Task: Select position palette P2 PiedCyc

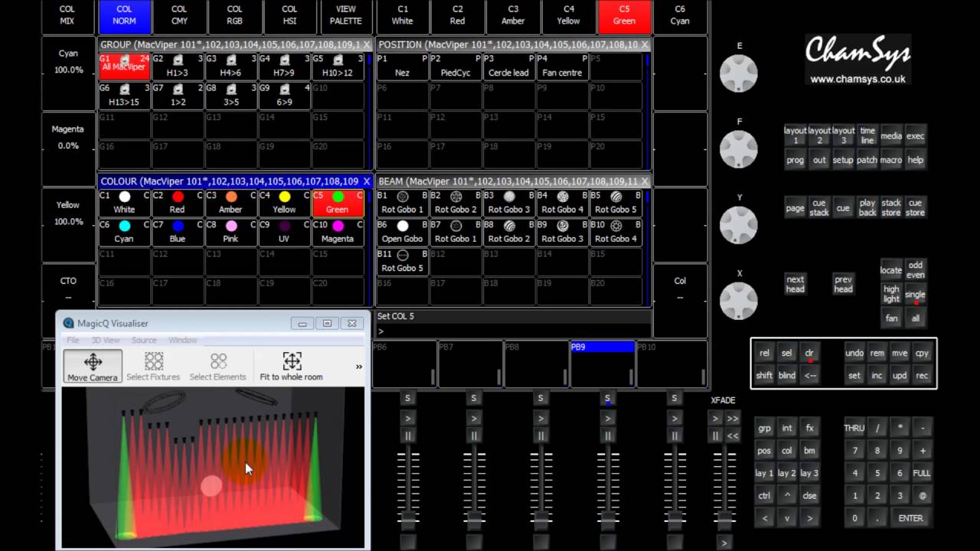Action: coord(456,66)
